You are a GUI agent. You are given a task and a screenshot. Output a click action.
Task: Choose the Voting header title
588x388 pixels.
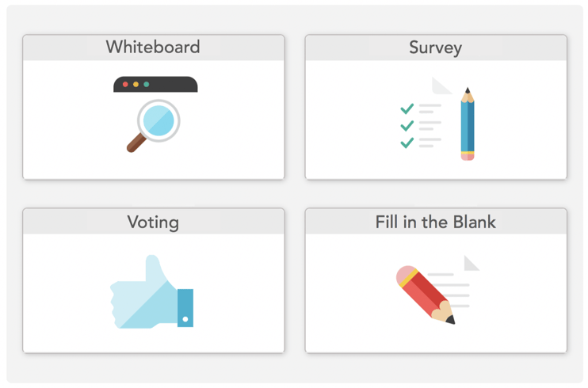pyautogui.click(x=153, y=223)
